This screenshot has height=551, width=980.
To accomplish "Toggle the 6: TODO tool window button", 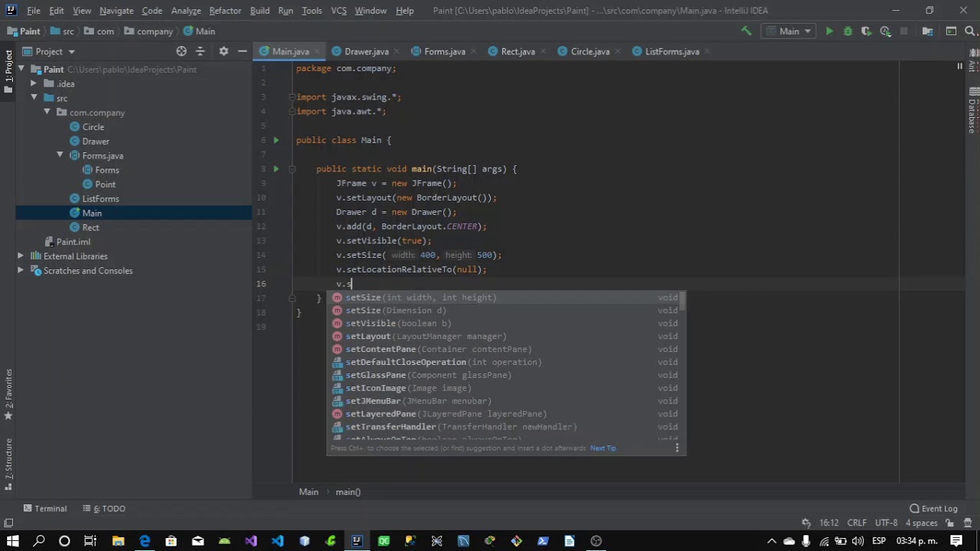I will pyautogui.click(x=103, y=508).
